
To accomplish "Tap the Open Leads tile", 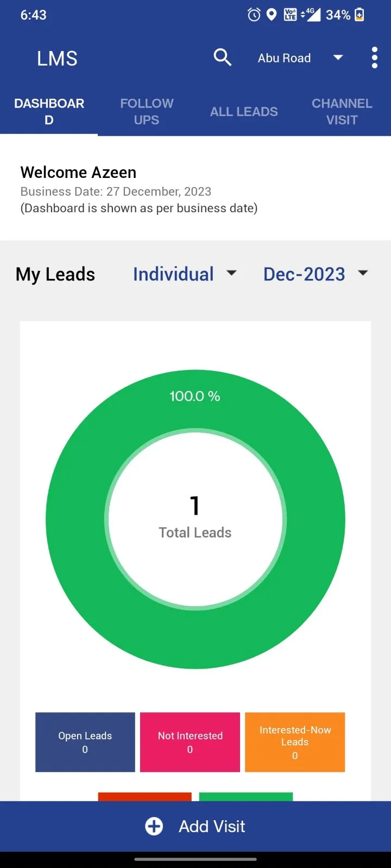I will pyautogui.click(x=85, y=742).
